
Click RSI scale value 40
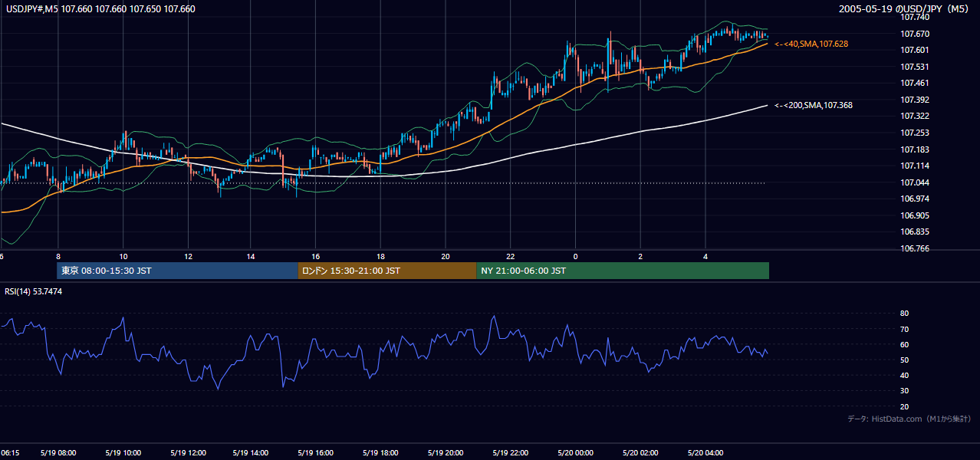point(905,375)
